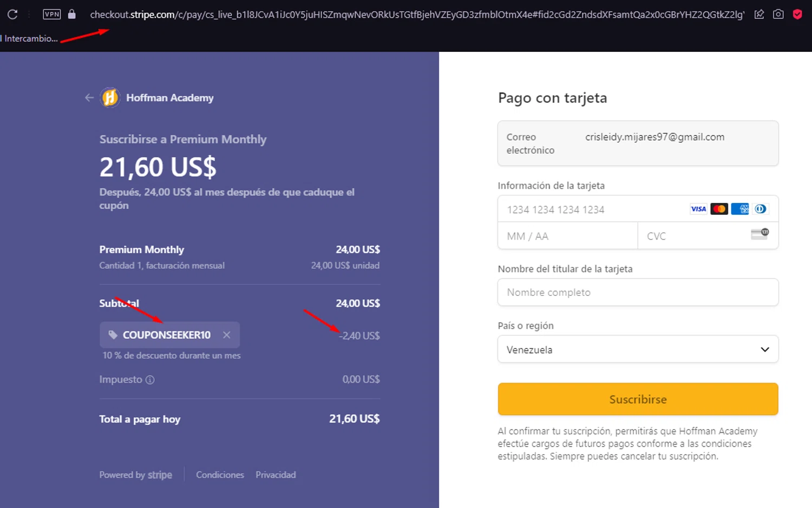Screen dimensions: 812x508
Task: Click the Impuesto info icon
Action: click(150, 380)
